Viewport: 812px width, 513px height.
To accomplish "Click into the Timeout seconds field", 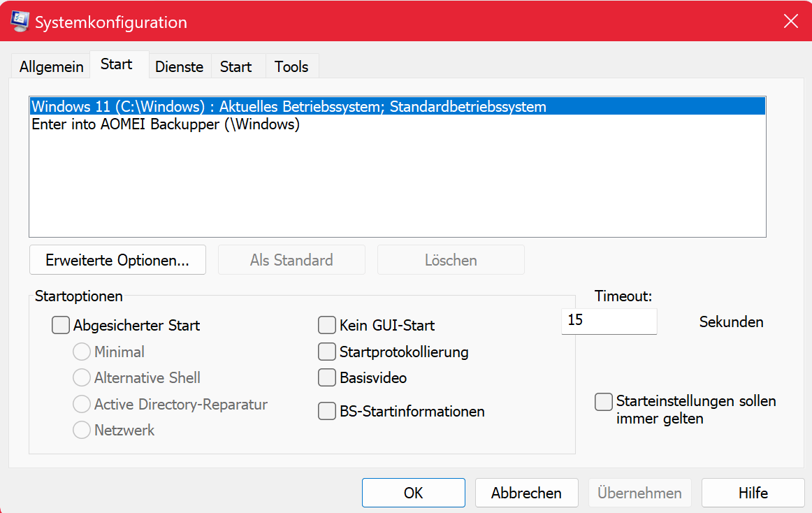I will pyautogui.click(x=609, y=321).
